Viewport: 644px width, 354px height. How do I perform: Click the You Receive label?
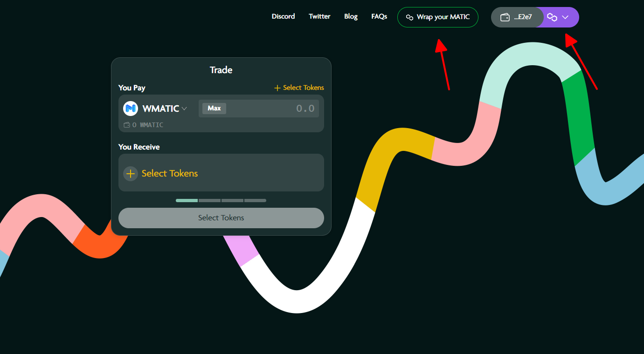tap(139, 147)
